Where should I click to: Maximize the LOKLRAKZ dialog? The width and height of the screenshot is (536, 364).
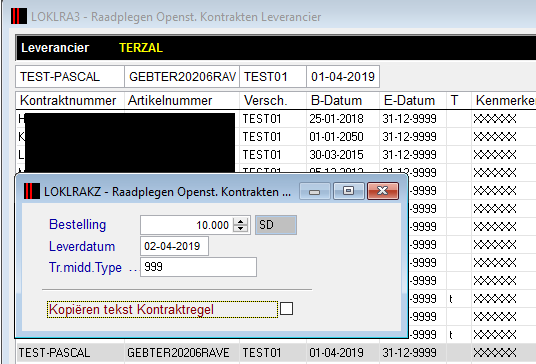tap(348, 191)
